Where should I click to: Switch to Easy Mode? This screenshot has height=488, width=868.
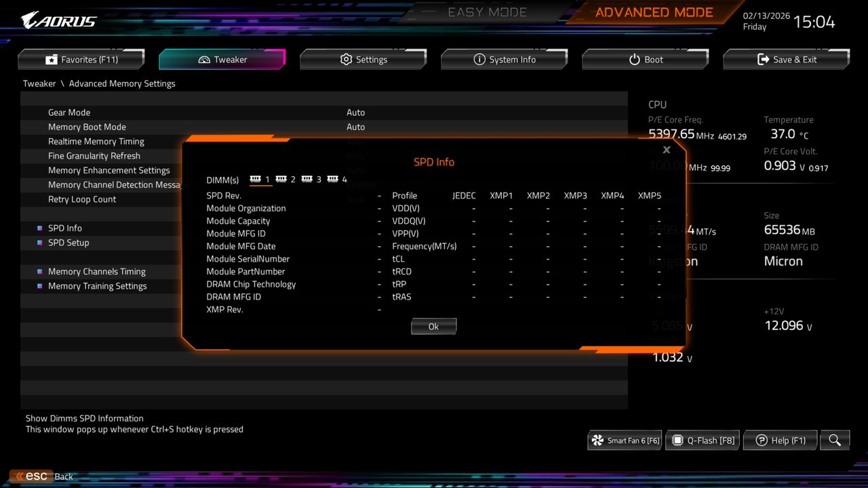tap(487, 12)
